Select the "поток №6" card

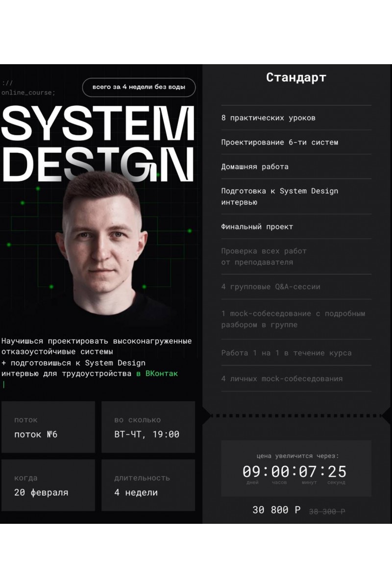(x=48, y=427)
